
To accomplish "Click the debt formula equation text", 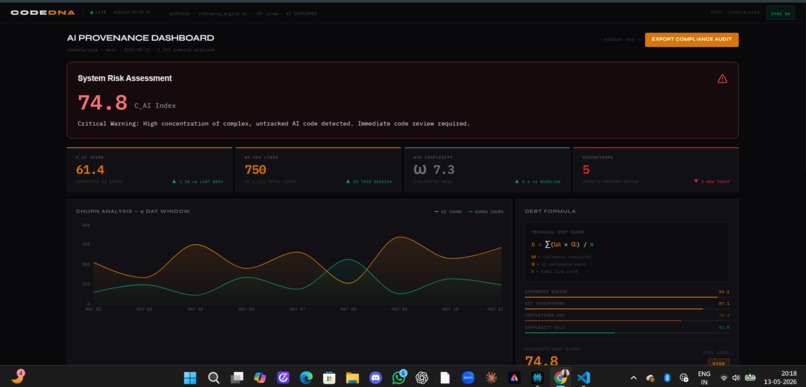I will click(x=562, y=245).
